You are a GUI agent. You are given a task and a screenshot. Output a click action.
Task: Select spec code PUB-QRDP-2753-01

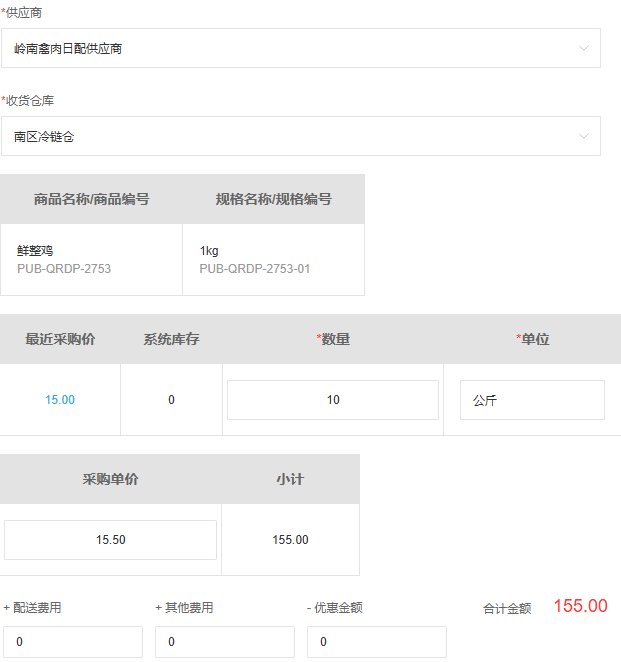click(x=255, y=269)
